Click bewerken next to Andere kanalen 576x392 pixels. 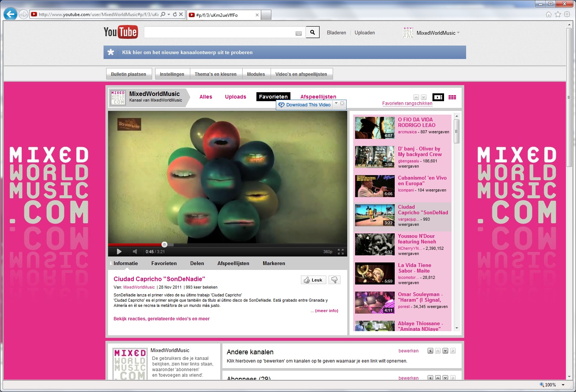[409, 351]
